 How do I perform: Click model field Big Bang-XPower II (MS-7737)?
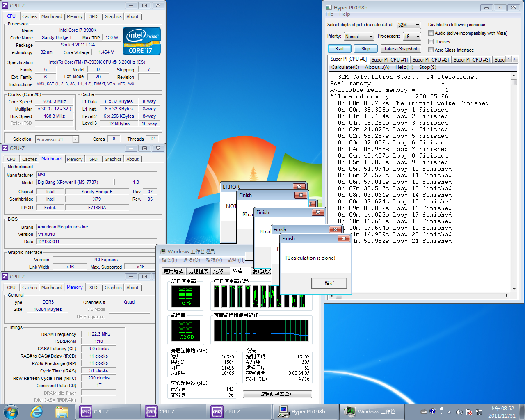click(74, 182)
